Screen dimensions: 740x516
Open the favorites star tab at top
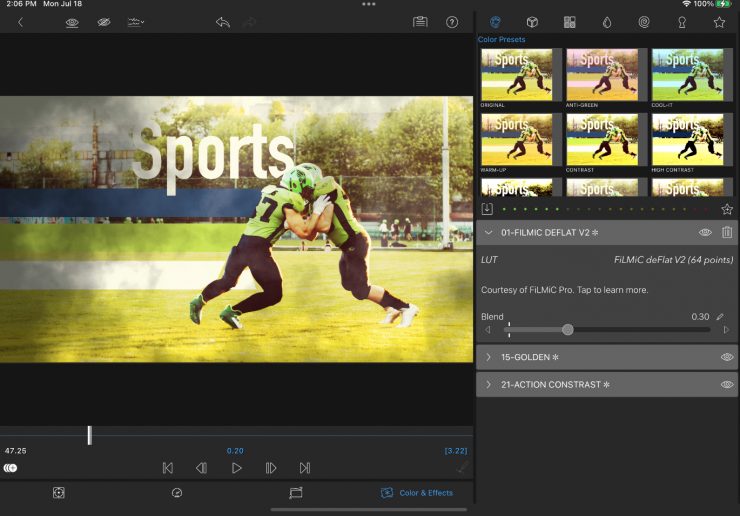[719, 22]
